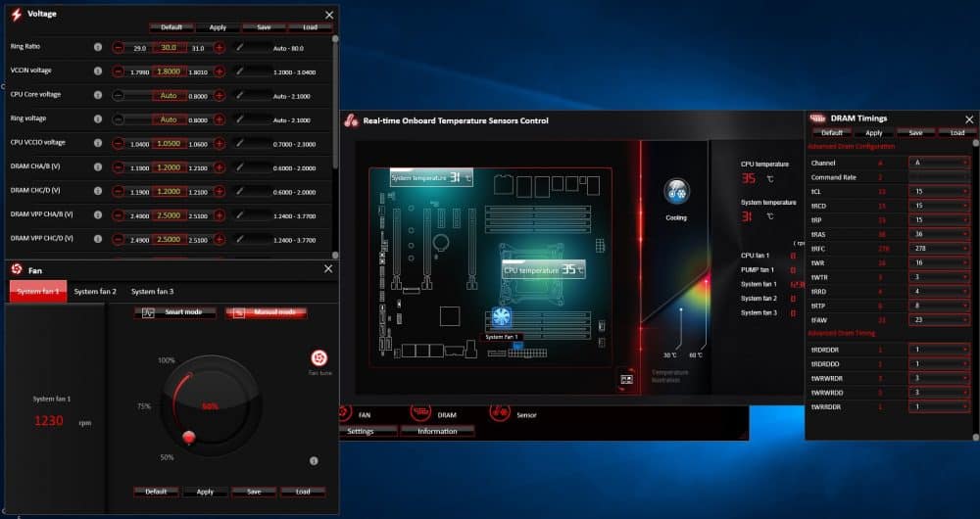Open the FAN section icon
This screenshot has height=519, width=980.
pyautogui.click(x=346, y=413)
